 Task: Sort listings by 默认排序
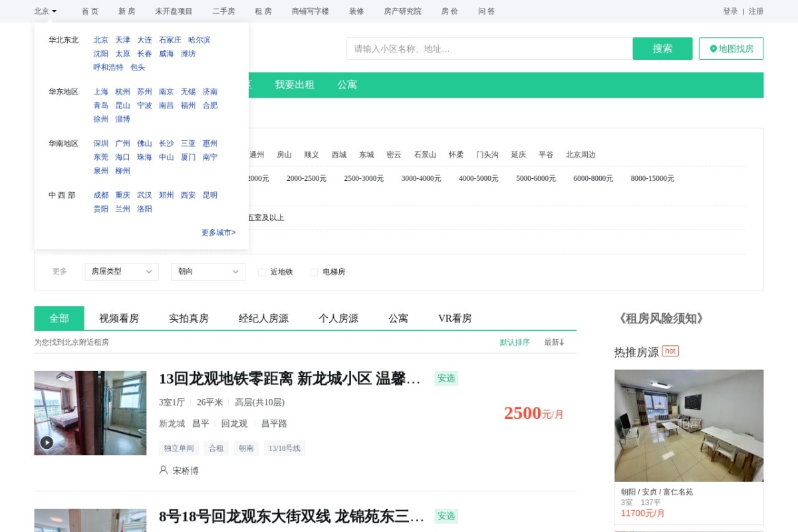click(x=515, y=342)
